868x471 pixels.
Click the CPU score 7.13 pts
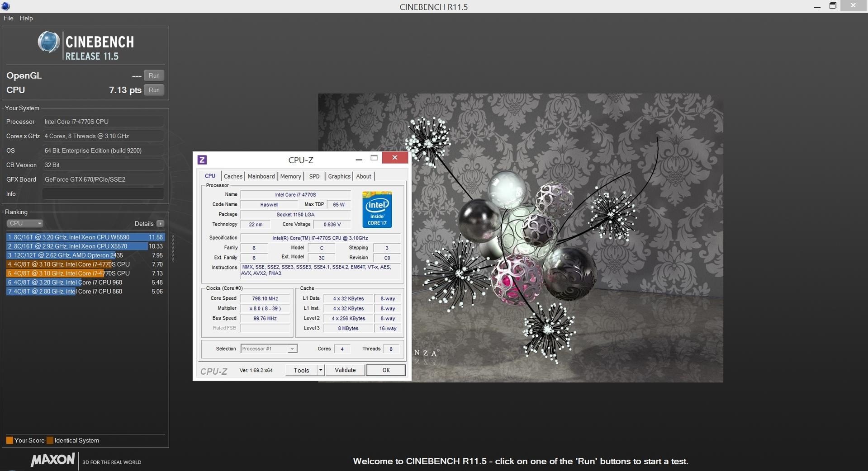125,90
